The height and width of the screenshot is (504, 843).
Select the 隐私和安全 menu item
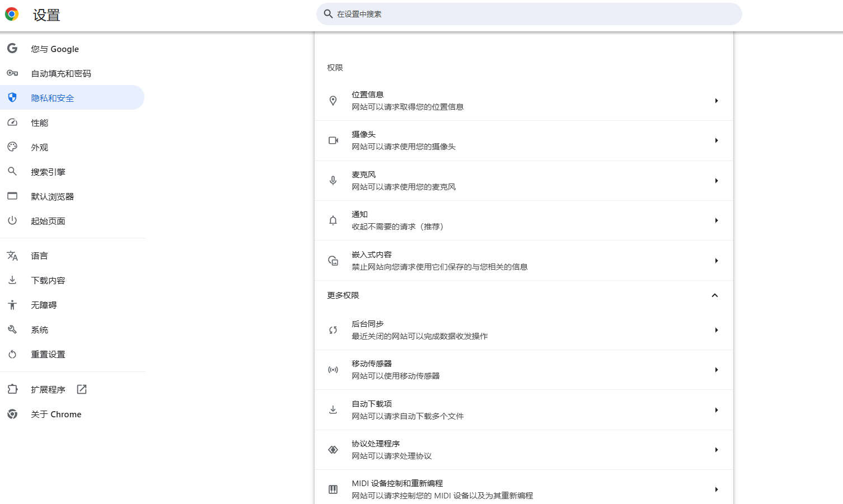point(72,97)
